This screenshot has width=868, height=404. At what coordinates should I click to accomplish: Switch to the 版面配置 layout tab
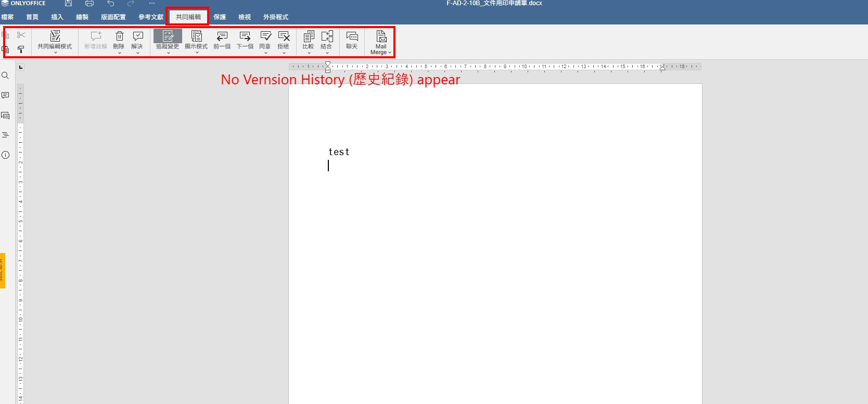click(113, 17)
